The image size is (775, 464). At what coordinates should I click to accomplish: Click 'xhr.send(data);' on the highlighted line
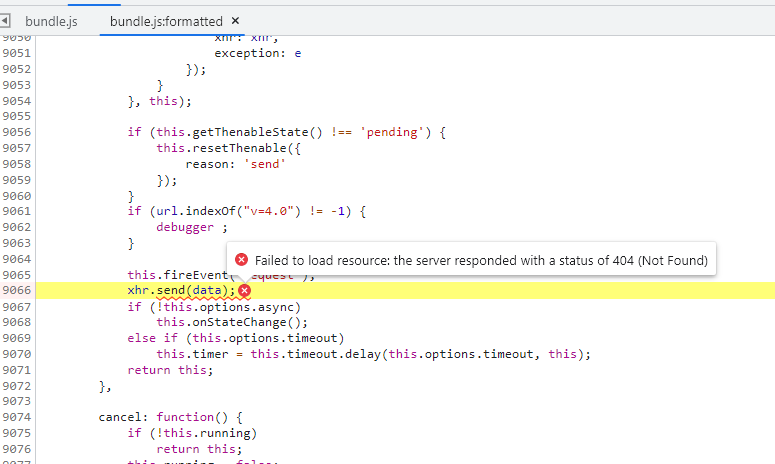point(181,290)
